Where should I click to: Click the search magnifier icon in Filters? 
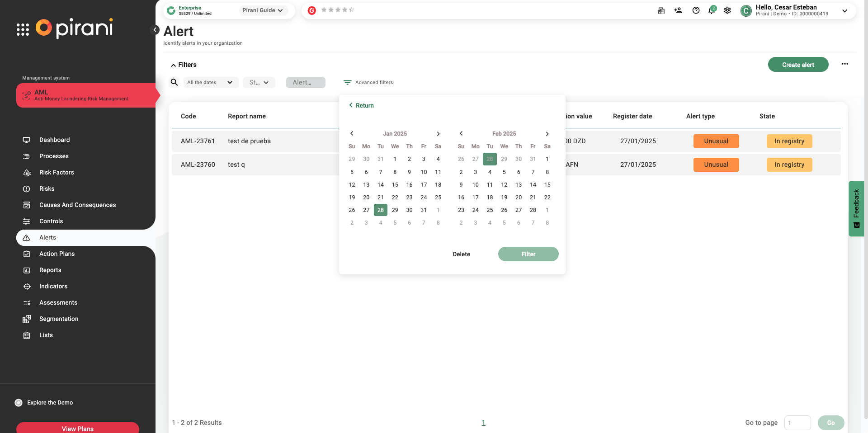[174, 82]
